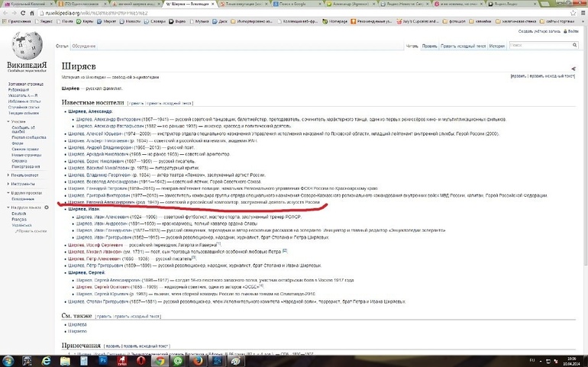Image resolution: width=588 pixels, height=367 pixels.
Task: Click the Windows Start button
Action: [x=8, y=361]
